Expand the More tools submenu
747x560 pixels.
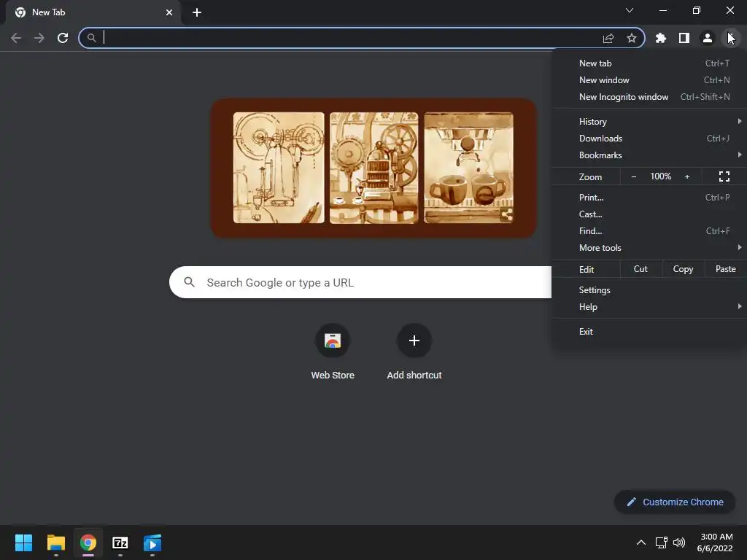649,248
